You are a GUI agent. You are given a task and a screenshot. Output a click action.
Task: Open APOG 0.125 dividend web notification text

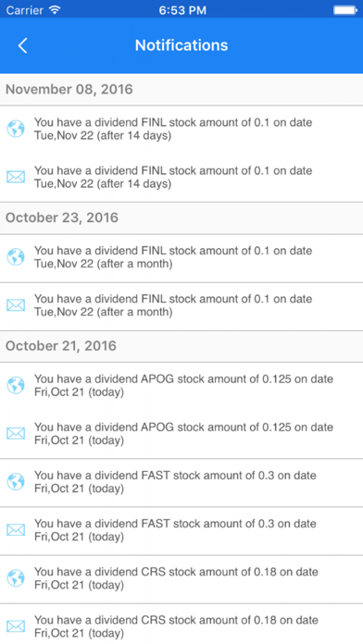point(183,385)
